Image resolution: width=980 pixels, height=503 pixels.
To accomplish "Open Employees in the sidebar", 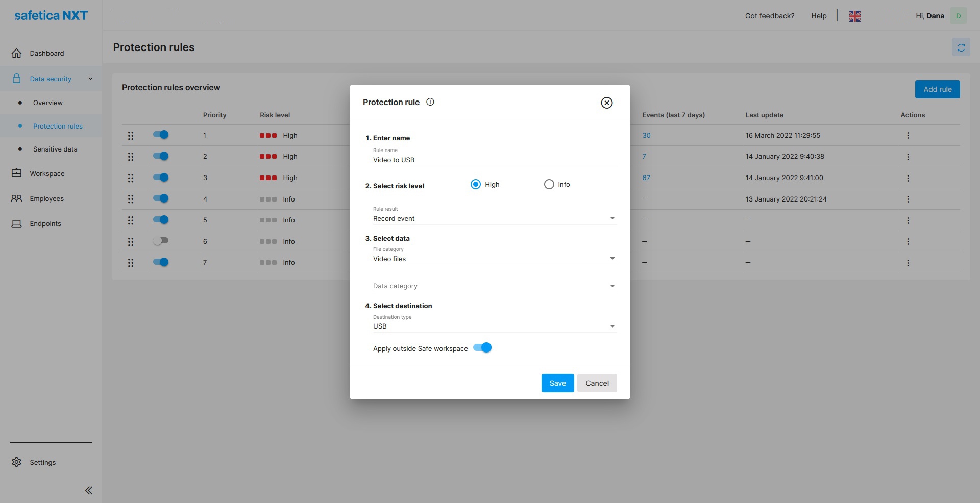I will [46, 198].
